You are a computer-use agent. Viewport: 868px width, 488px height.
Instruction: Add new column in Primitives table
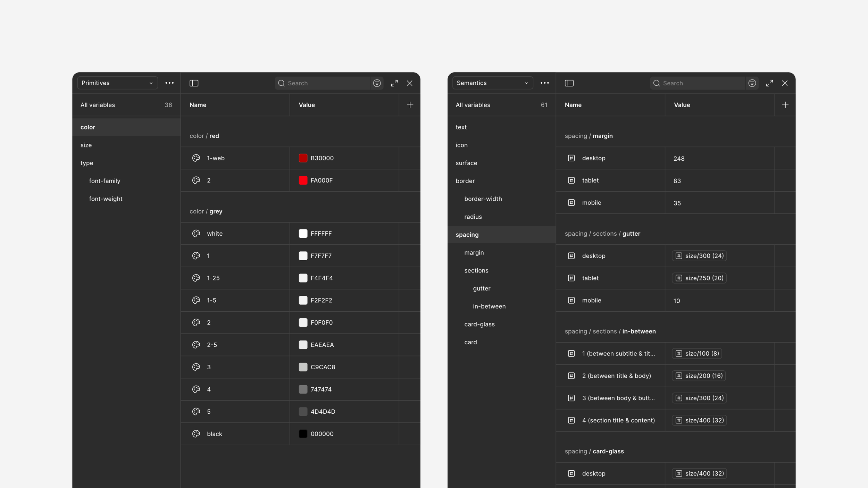coord(410,105)
